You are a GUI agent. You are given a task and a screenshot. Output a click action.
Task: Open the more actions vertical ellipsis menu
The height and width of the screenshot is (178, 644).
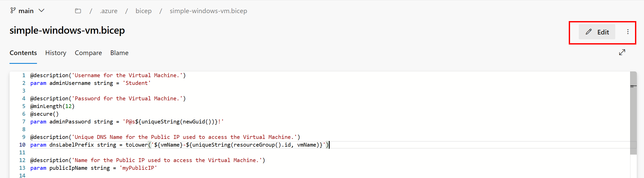628,32
